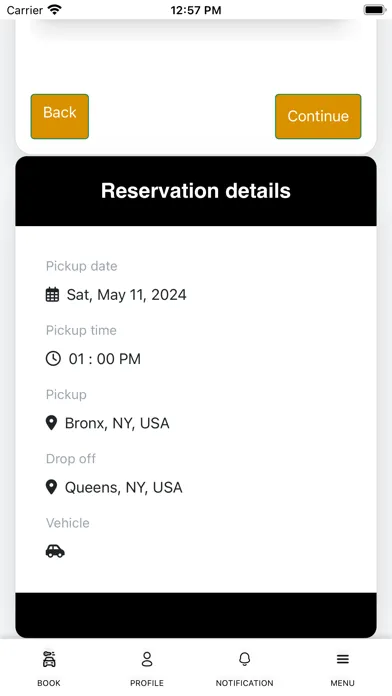This screenshot has height=696, width=392.
Task: Select the MENU tab label
Action: pos(342,683)
